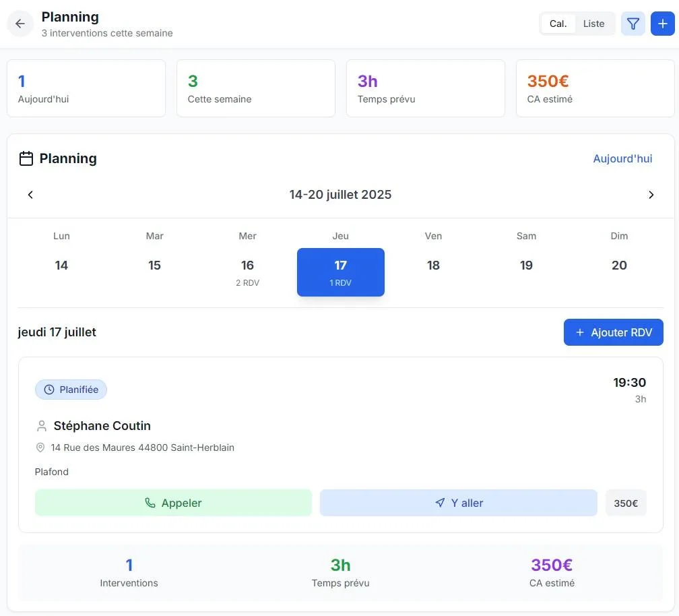Open the Cette semaine stat card

(256, 88)
